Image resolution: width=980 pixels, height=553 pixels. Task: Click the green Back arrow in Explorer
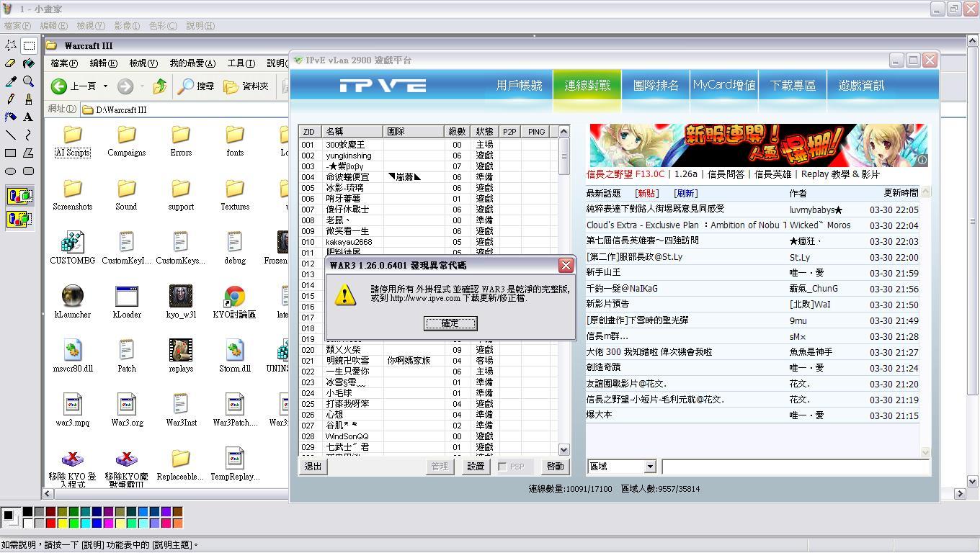click(x=59, y=86)
